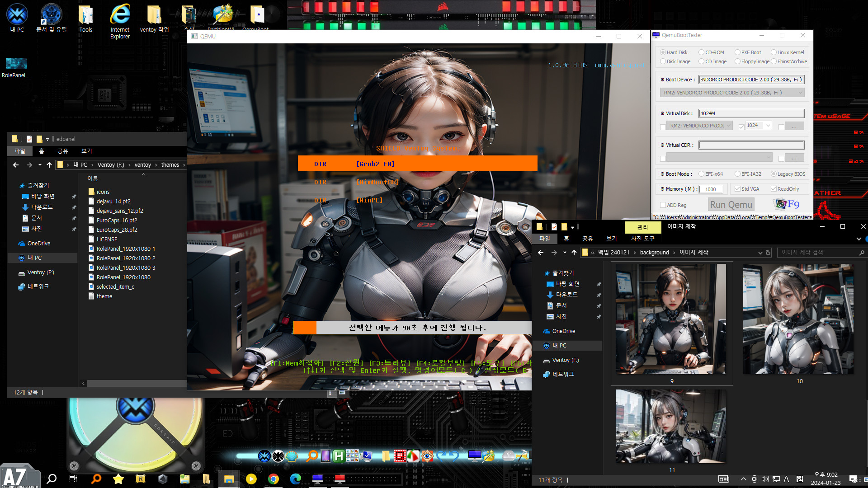Click the magic wand dock icon
The width and height of the screenshot is (868, 488).
click(489, 455)
